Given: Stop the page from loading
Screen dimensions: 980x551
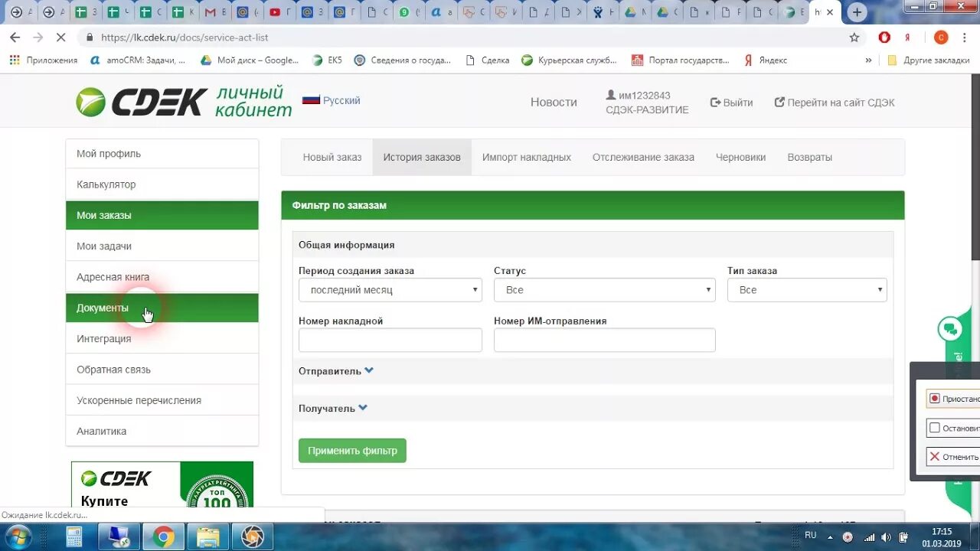Looking at the screenshot, I should (63, 37).
